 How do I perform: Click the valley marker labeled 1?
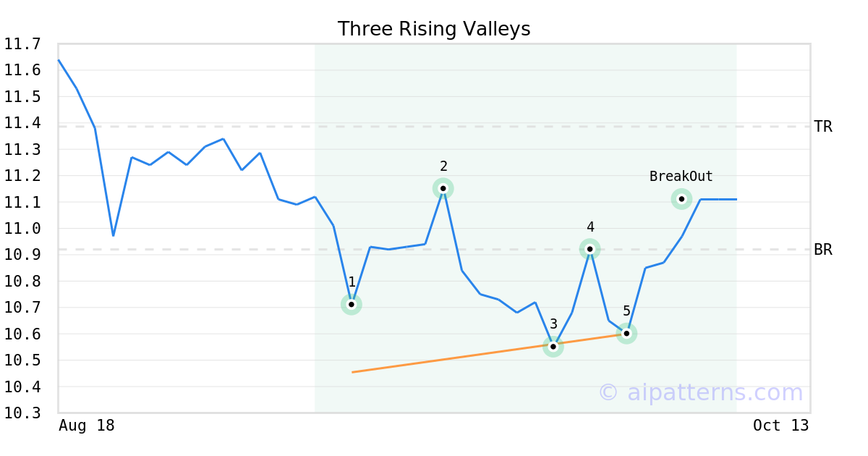352,304
